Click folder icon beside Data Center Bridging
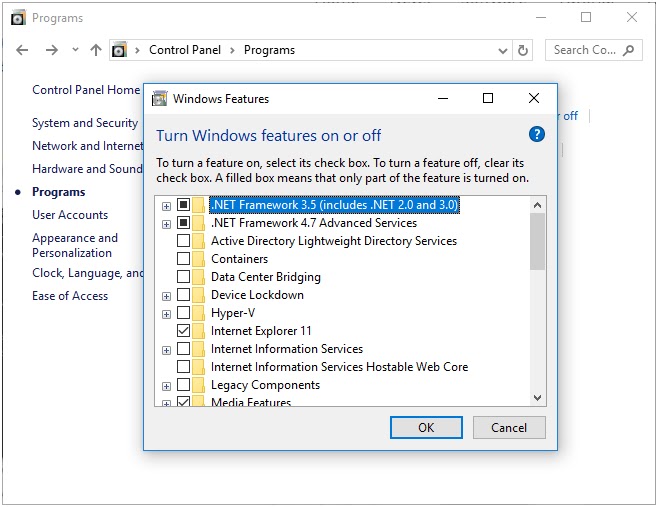The width and height of the screenshot is (658, 507). pyautogui.click(x=198, y=277)
